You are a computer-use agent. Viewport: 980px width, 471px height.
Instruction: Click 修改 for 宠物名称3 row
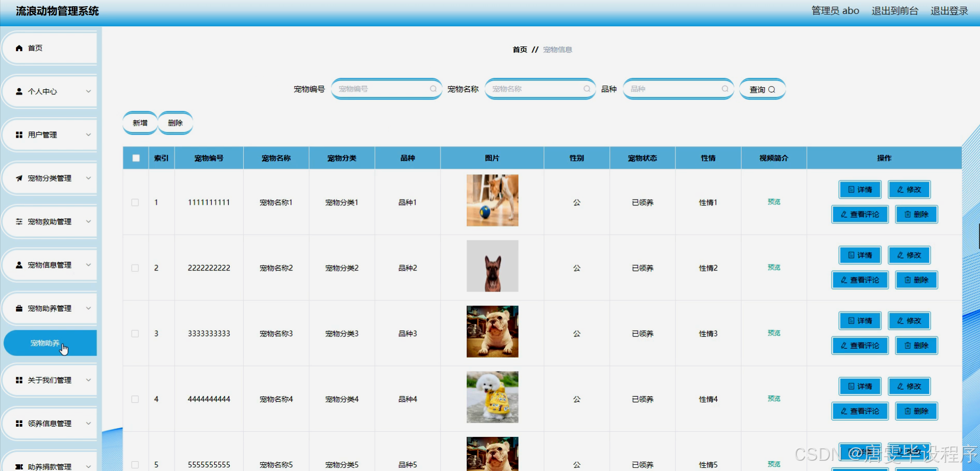[x=909, y=320]
